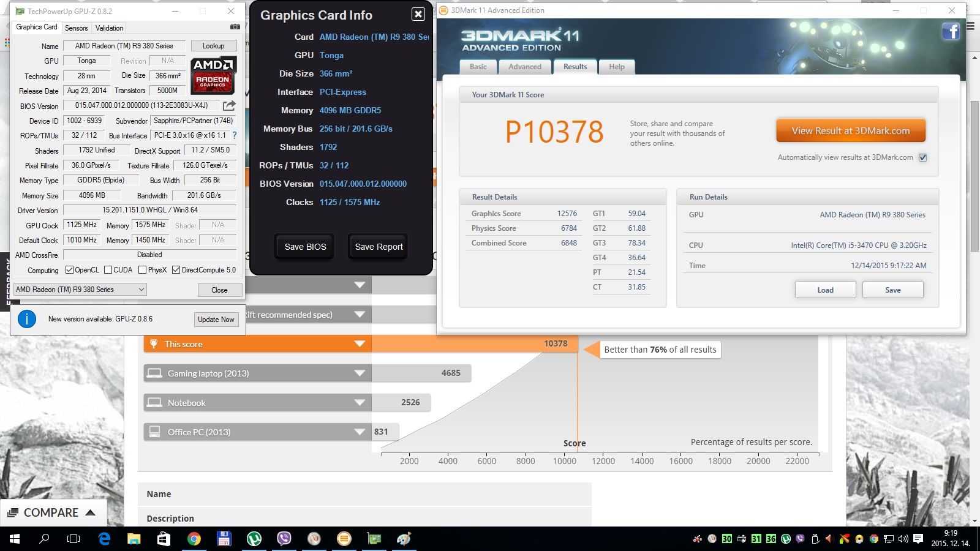Expand the Notebook comparison row arrow
Viewport: 980px width, 551px height.
[x=360, y=403]
